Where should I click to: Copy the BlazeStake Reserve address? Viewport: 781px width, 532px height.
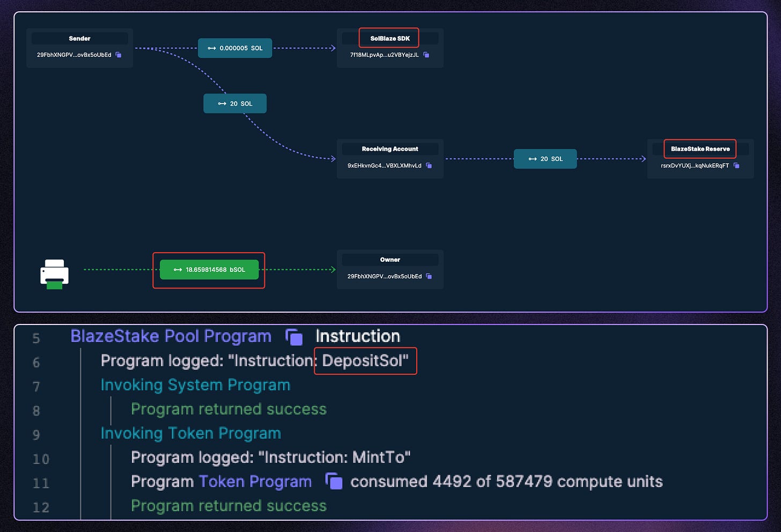(x=736, y=166)
